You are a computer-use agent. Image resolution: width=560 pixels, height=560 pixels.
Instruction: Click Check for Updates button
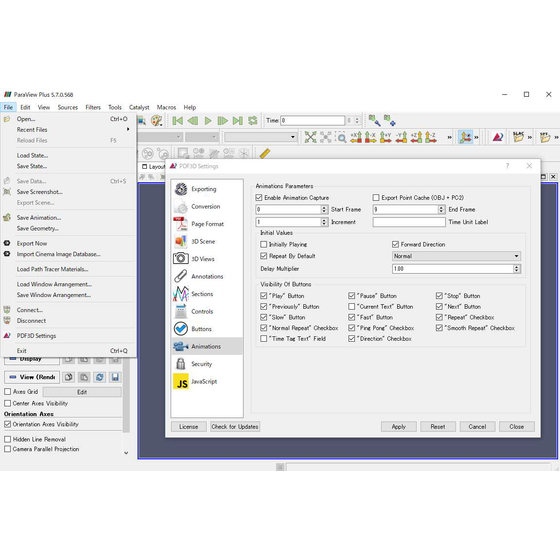235,426
